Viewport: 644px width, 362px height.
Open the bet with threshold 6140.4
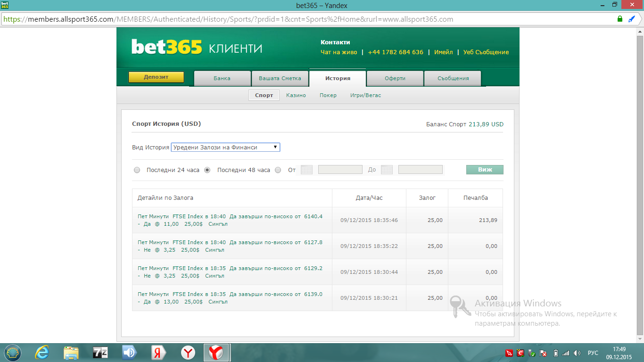[230, 220]
